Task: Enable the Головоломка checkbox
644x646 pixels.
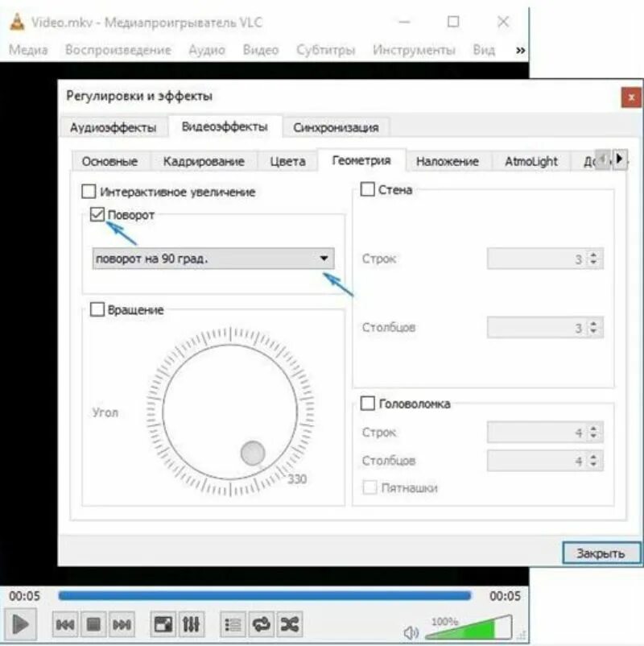Action: (367, 404)
